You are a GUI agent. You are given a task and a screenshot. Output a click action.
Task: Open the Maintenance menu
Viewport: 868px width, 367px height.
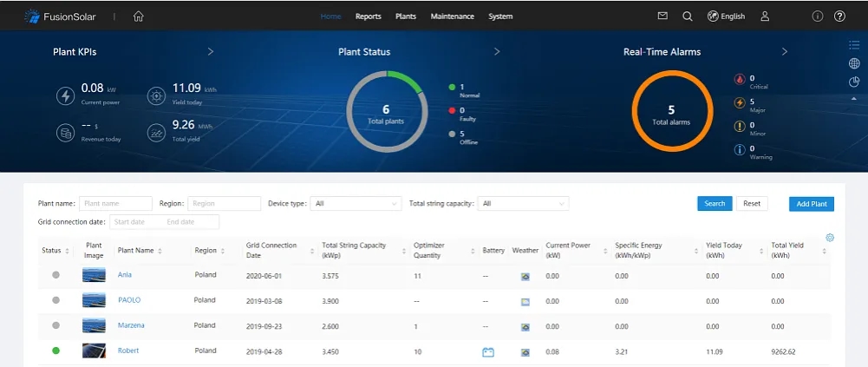tap(453, 16)
